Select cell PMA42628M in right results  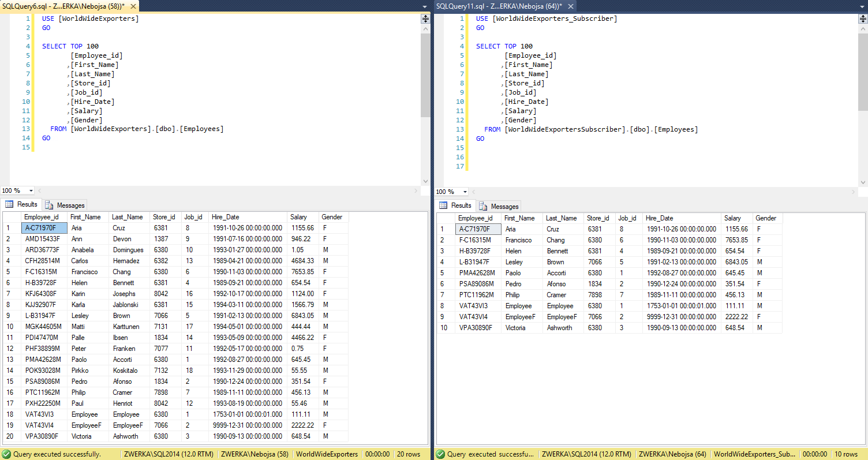coord(478,273)
